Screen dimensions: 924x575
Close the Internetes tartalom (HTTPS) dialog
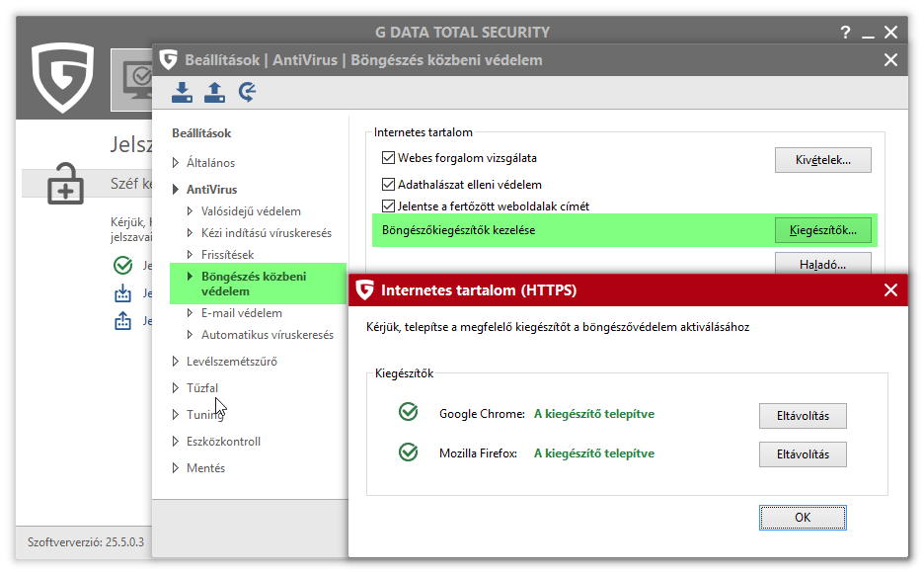coord(890,290)
